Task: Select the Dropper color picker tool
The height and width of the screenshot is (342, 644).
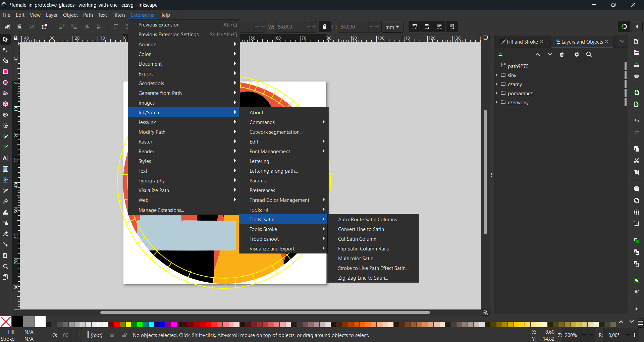Action: (5, 190)
